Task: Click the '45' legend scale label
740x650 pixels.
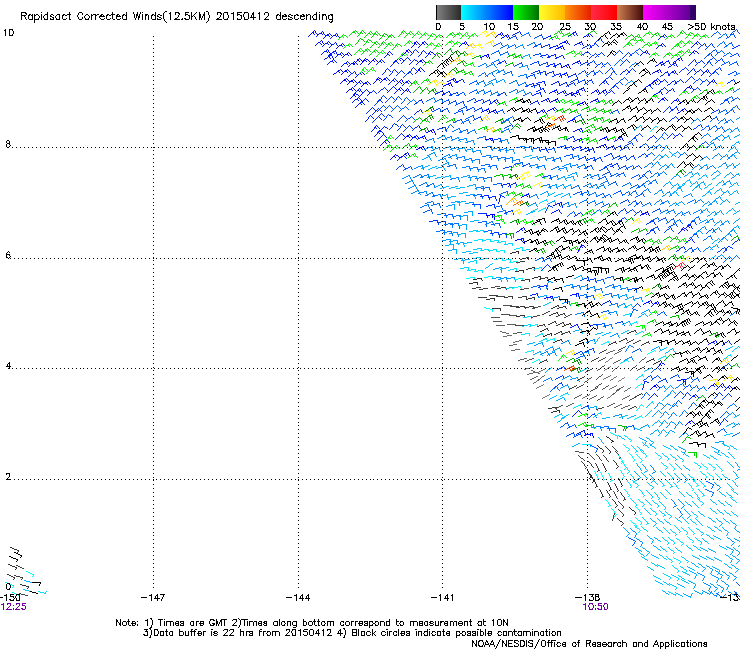Action: [x=667, y=27]
